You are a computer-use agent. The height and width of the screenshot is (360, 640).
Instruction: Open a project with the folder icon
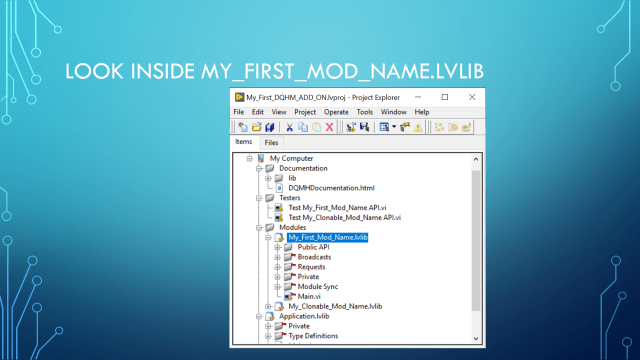pos(256,127)
